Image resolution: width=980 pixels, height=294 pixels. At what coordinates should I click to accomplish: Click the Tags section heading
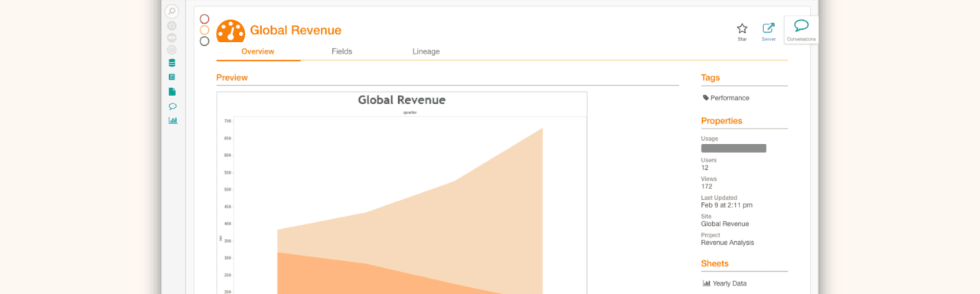pos(710,77)
